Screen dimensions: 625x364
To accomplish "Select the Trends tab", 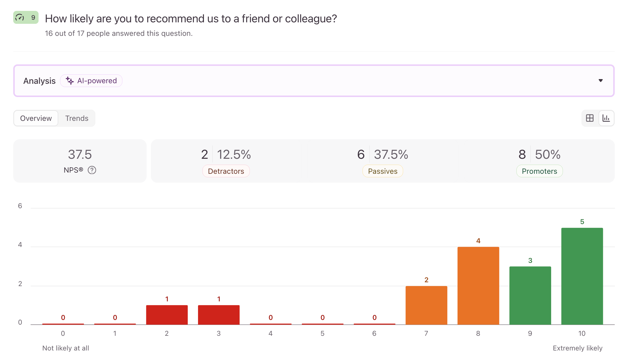I will coord(77,118).
